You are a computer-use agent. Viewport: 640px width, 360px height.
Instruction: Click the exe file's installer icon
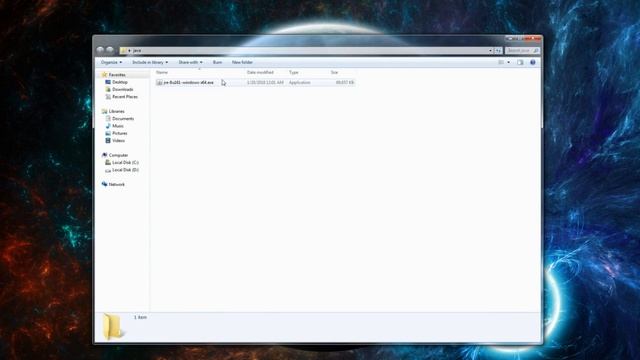159,82
